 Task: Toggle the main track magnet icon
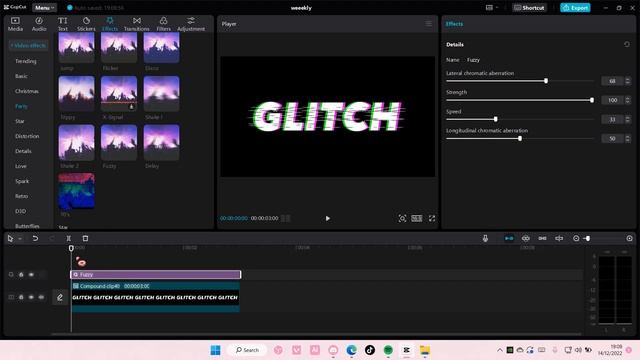point(509,238)
